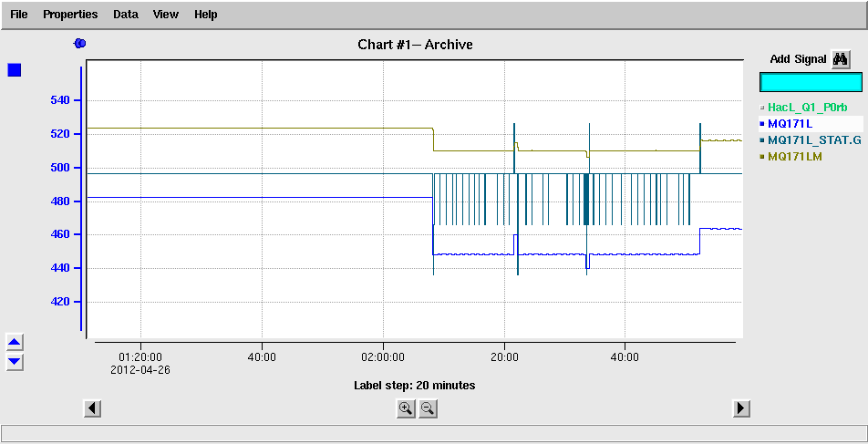Click the zoom out magnifier button
Viewport: 868px width, 444px height.
point(428,409)
